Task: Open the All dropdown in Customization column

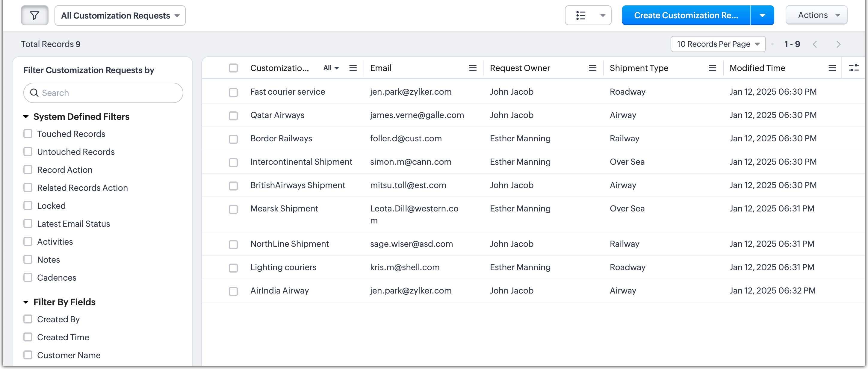Action: click(x=331, y=68)
